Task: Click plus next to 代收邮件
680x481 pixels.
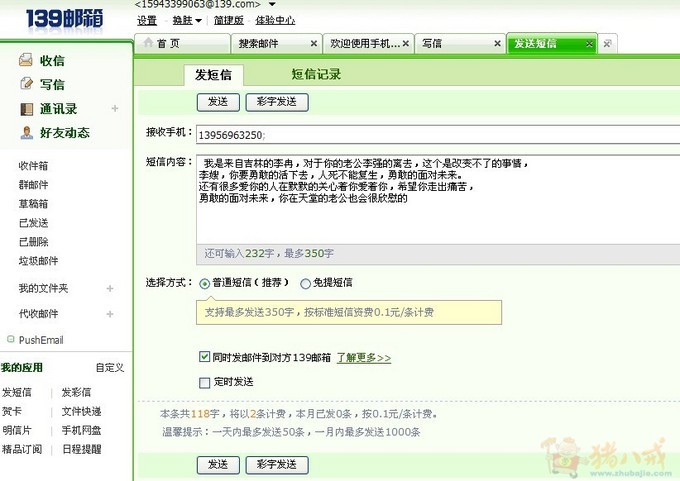Action: [110, 314]
